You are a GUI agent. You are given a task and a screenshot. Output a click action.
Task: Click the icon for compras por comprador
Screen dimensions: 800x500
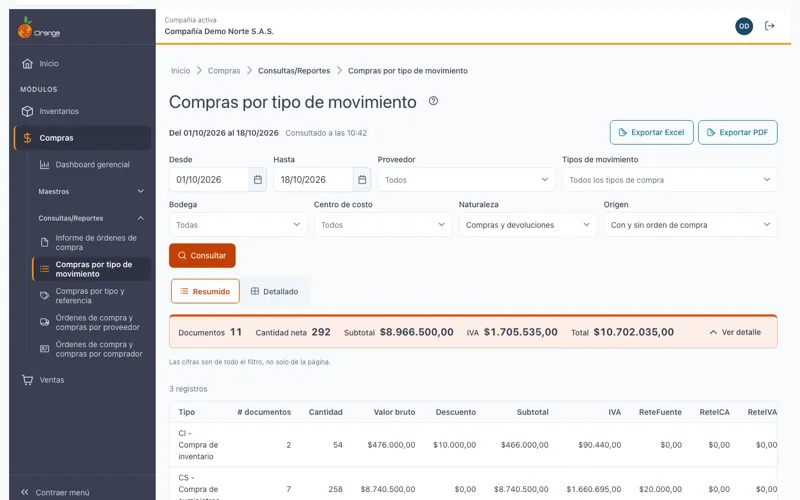coord(44,349)
